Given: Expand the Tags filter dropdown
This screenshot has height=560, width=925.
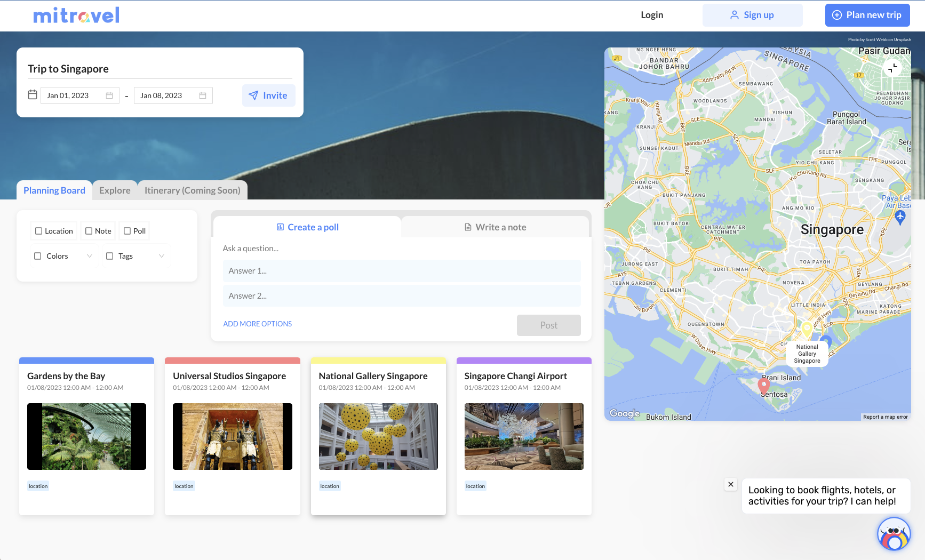Looking at the screenshot, I should click(x=161, y=256).
